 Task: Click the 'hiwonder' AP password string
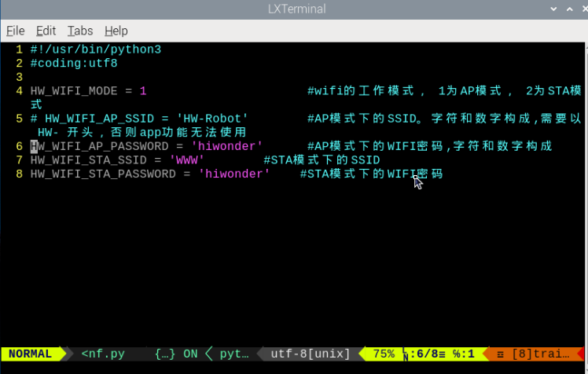tap(227, 146)
